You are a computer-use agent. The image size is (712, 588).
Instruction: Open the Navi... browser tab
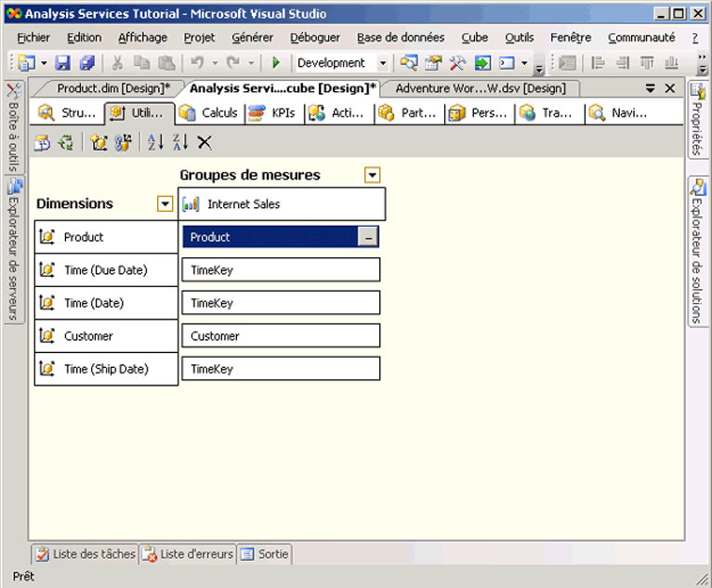tap(618, 112)
